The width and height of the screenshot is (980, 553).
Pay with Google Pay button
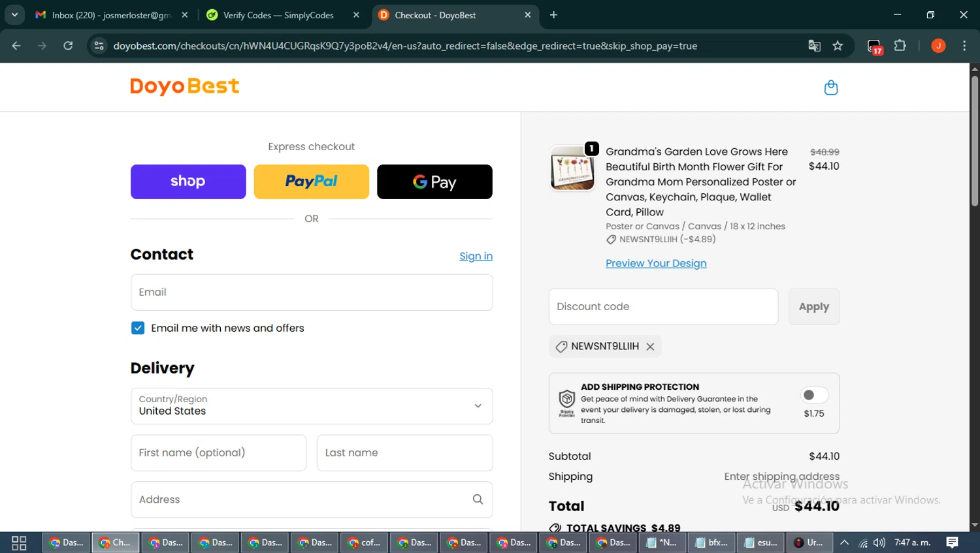pyautogui.click(x=434, y=182)
